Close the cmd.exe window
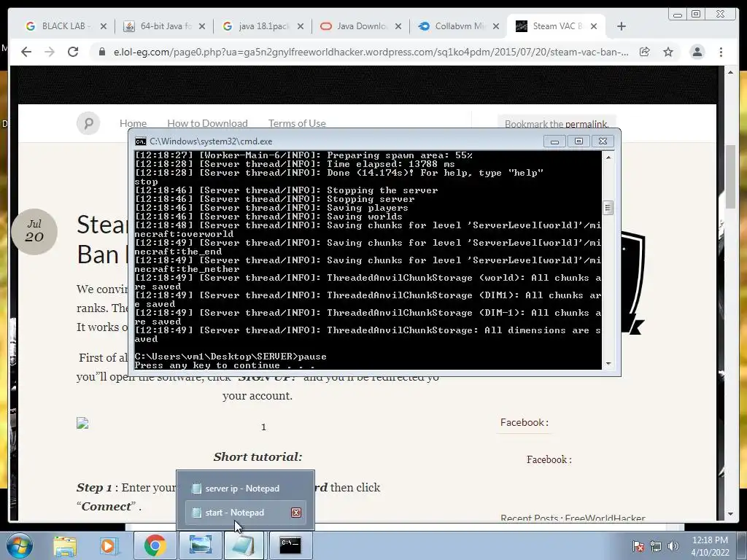The image size is (747, 560). [603, 141]
